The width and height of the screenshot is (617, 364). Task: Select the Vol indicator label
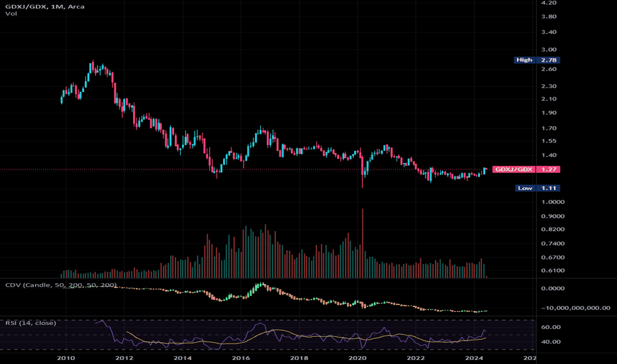[x=11, y=14]
